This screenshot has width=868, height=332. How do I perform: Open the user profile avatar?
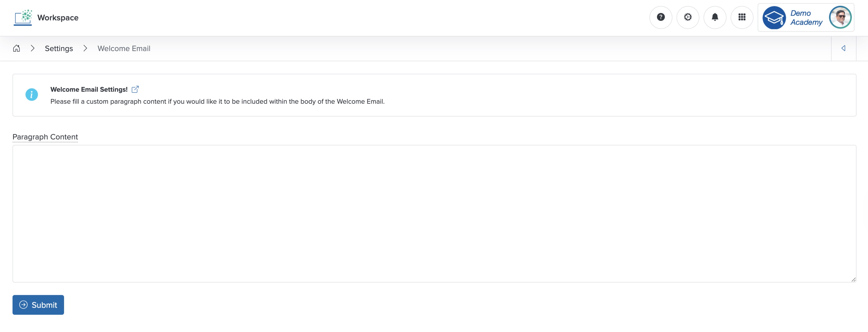tap(840, 17)
